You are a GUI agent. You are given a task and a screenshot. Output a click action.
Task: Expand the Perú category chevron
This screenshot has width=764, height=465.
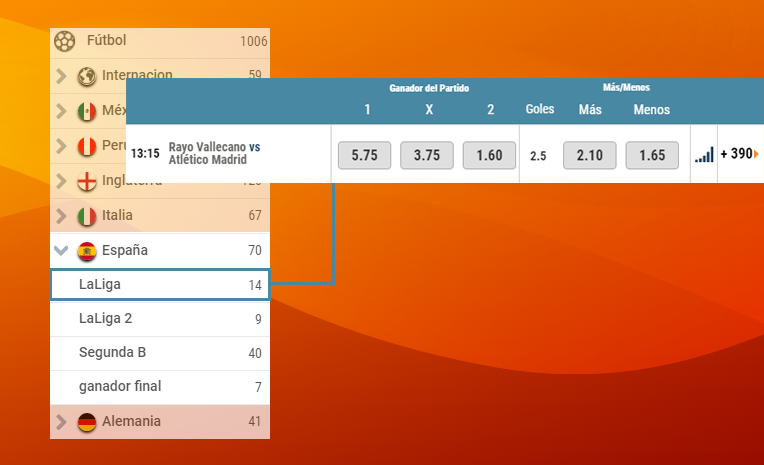[x=61, y=146]
